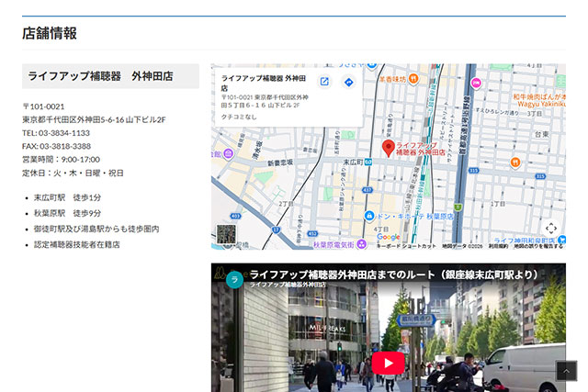This screenshot has width=588, height=392.
Task: Click the satellite layer thumbnail on map
Action: click(x=227, y=234)
